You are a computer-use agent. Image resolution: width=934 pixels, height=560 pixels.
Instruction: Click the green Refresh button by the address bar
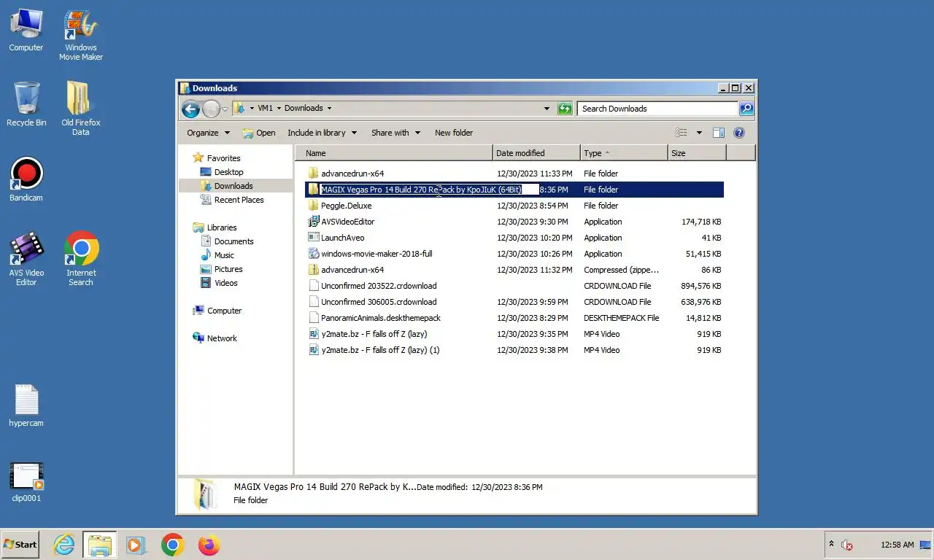pyautogui.click(x=565, y=109)
